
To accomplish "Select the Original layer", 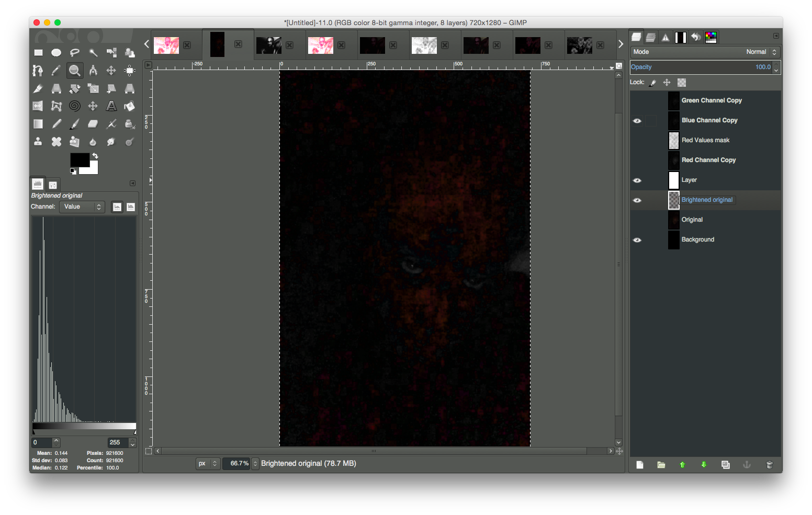I will tap(705, 220).
